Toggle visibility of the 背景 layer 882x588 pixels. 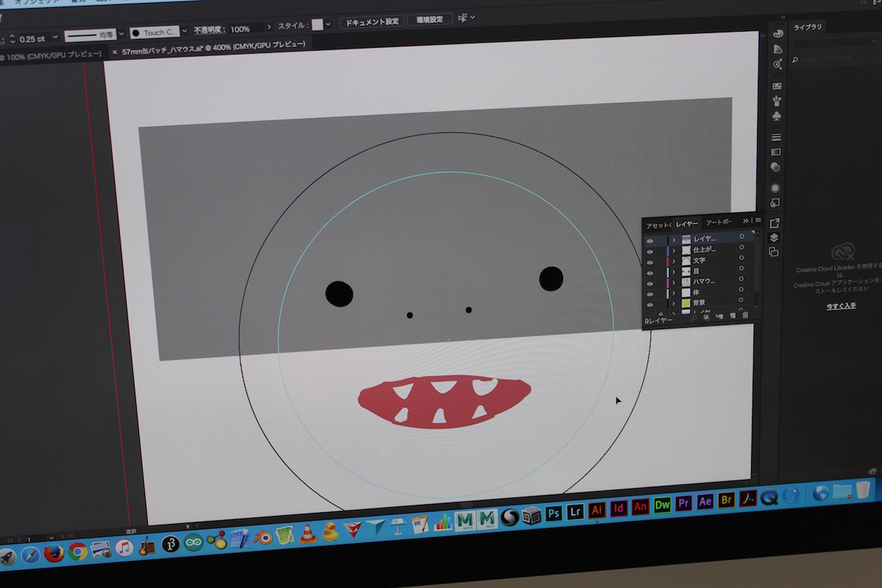tap(650, 304)
